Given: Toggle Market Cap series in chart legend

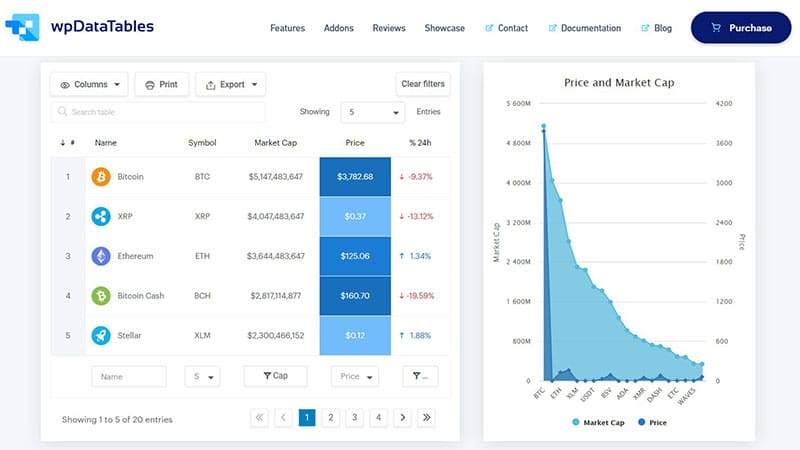Looking at the screenshot, I should (x=599, y=422).
